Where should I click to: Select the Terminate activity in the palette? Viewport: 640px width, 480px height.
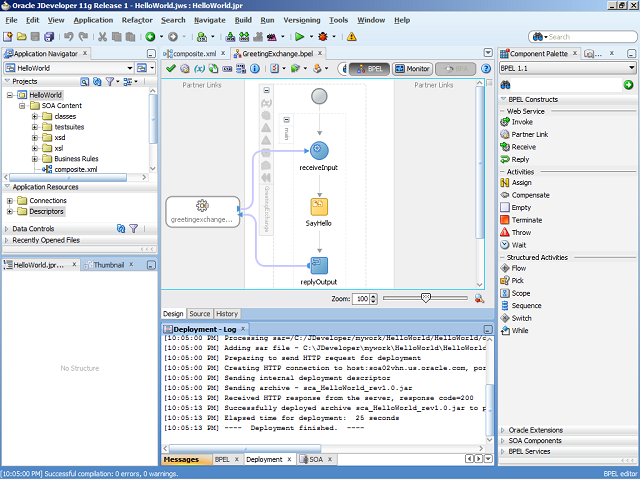527,219
